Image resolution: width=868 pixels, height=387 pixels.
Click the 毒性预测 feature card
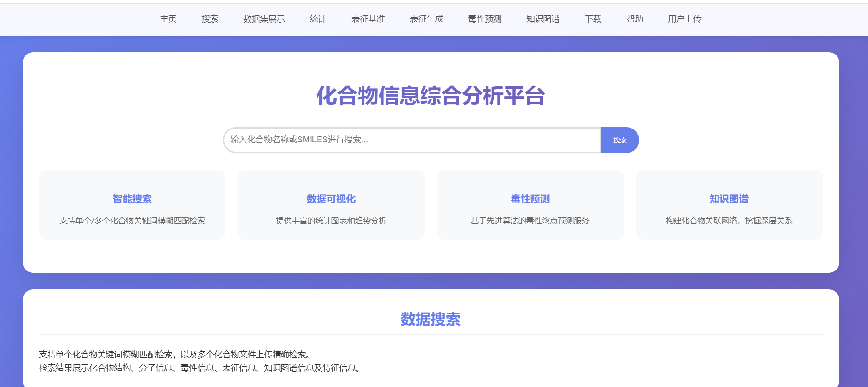click(530, 204)
